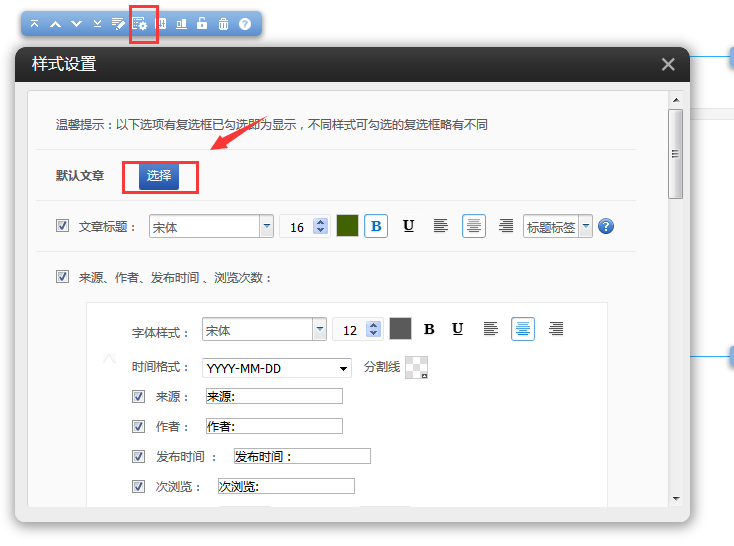734x546 pixels.
Task: Click the edit pencil icon in toolbar
Action: click(x=118, y=23)
